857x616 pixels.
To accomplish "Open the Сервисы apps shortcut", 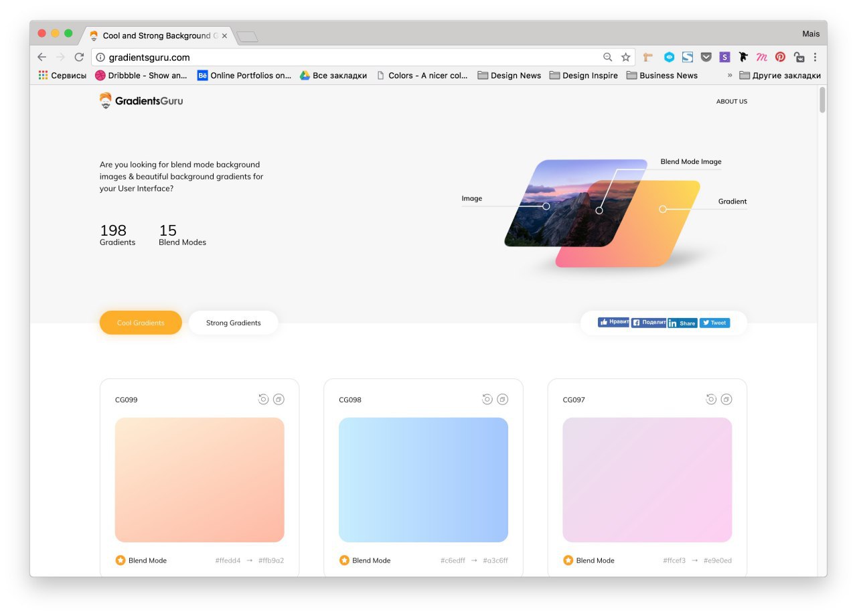I will point(62,76).
